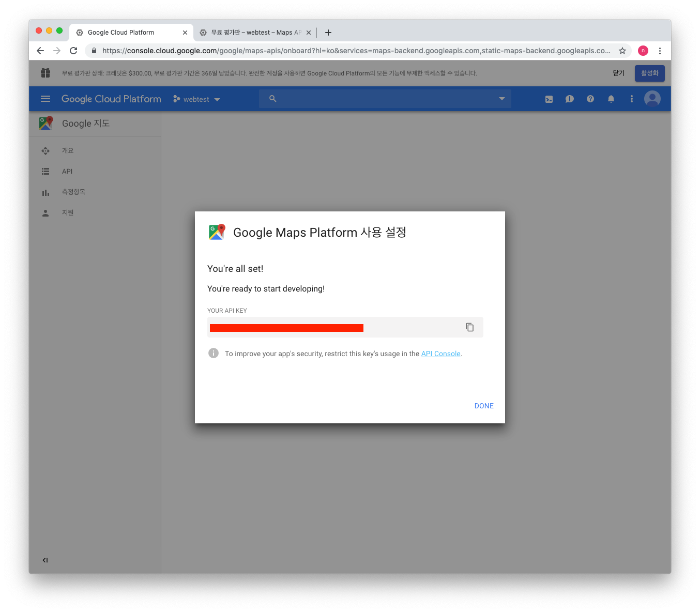The image size is (700, 612).
Task: Open the webtest project selector dropdown
Action: (x=196, y=99)
